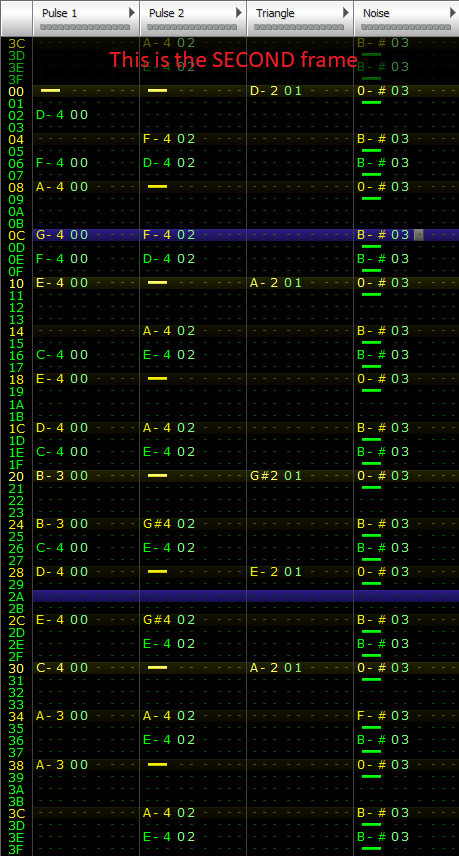This screenshot has height=856, width=459.
Task: Click the Pulse 1 volume meter bar
Action: [85, 27]
